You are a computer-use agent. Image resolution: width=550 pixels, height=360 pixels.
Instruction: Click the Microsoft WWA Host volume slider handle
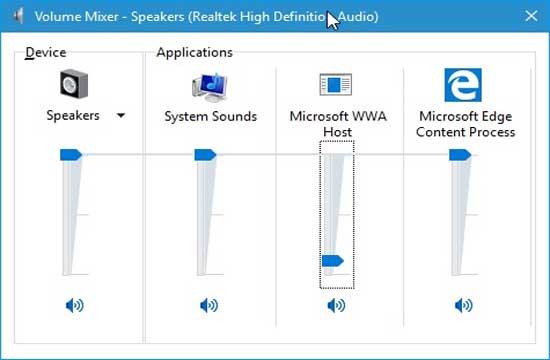click(333, 261)
